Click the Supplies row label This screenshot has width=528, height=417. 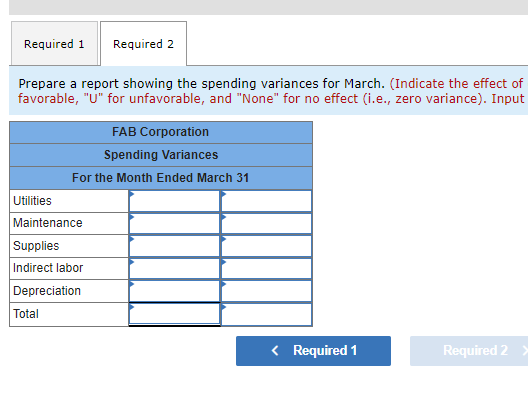click(x=36, y=246)
